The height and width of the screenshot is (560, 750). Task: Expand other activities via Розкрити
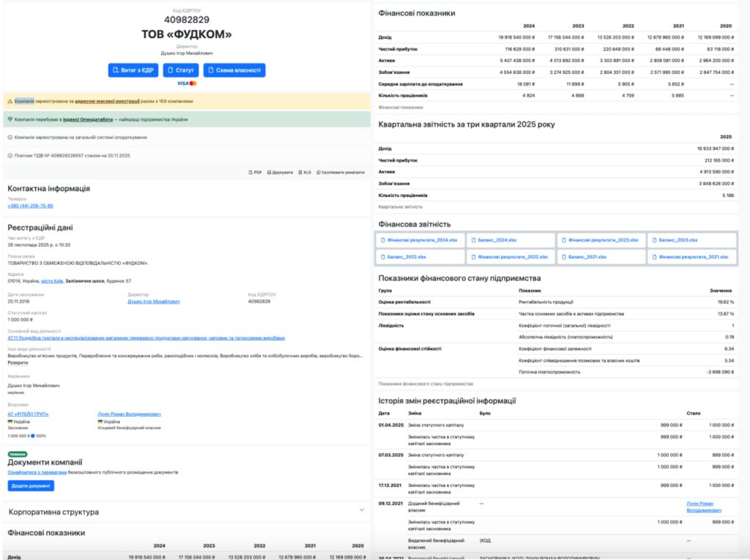click(18, 362)
